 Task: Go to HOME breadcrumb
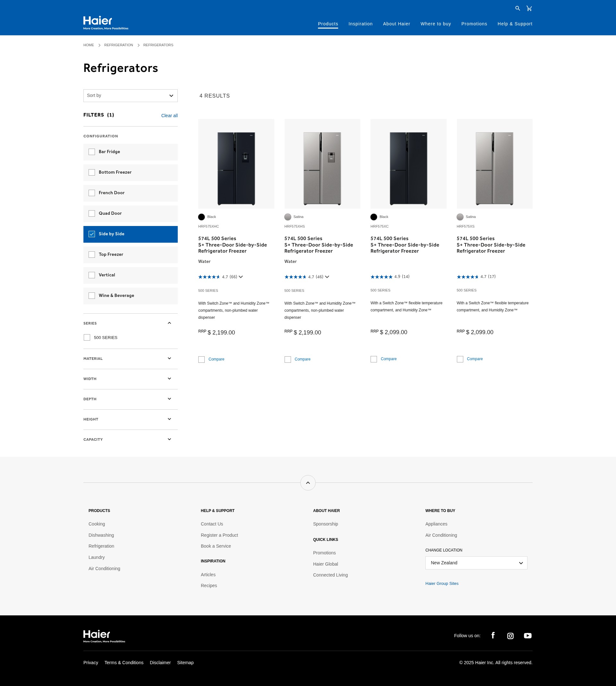89,45
